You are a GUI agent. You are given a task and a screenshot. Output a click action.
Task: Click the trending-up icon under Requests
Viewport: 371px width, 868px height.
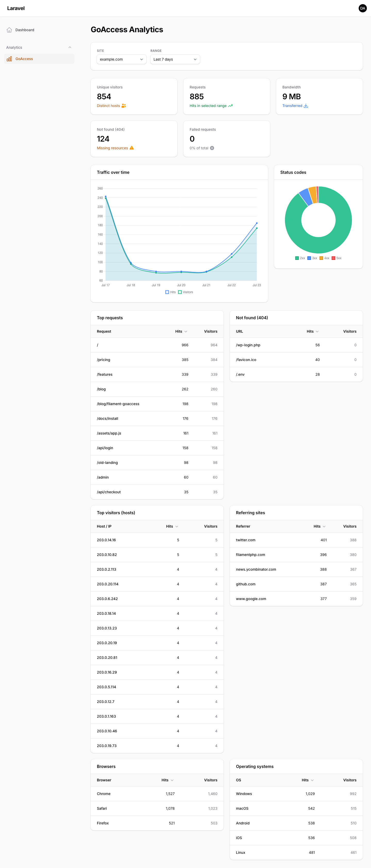pos(230,106)
